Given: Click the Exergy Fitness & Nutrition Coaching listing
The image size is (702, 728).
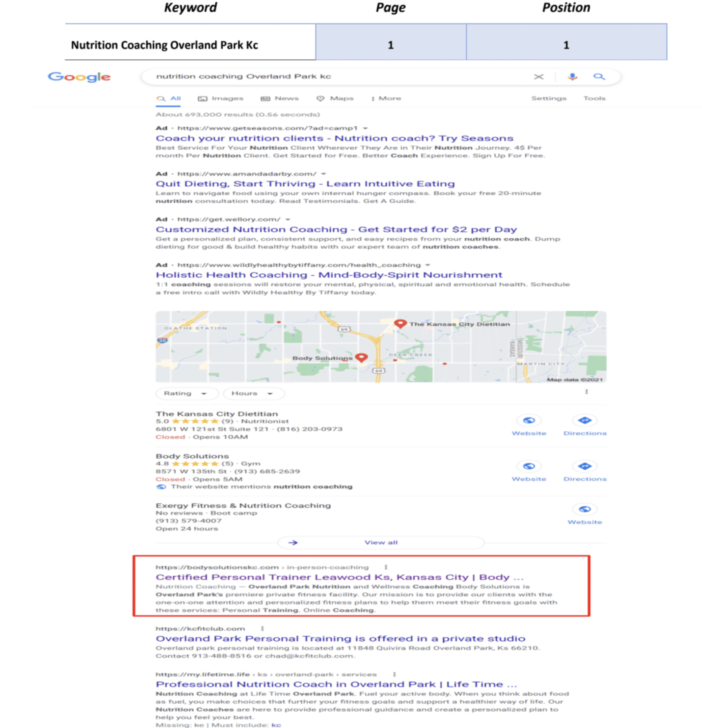Looking at the screenshot, I should pos(243,506).
